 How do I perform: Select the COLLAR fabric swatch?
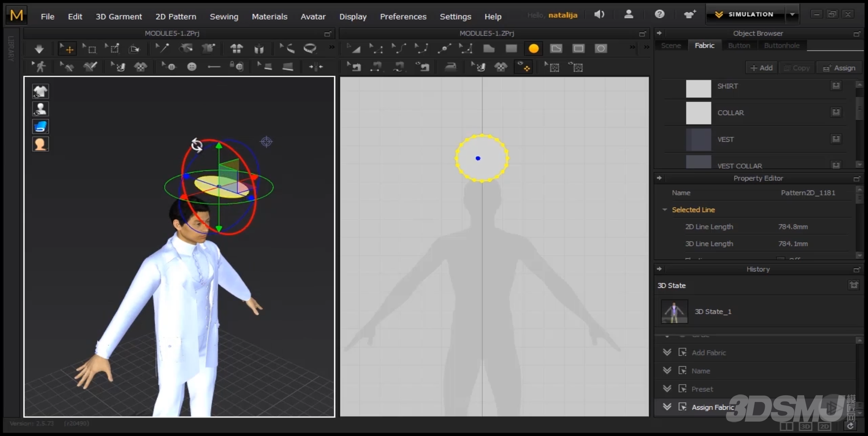click(x=698, y=113)
